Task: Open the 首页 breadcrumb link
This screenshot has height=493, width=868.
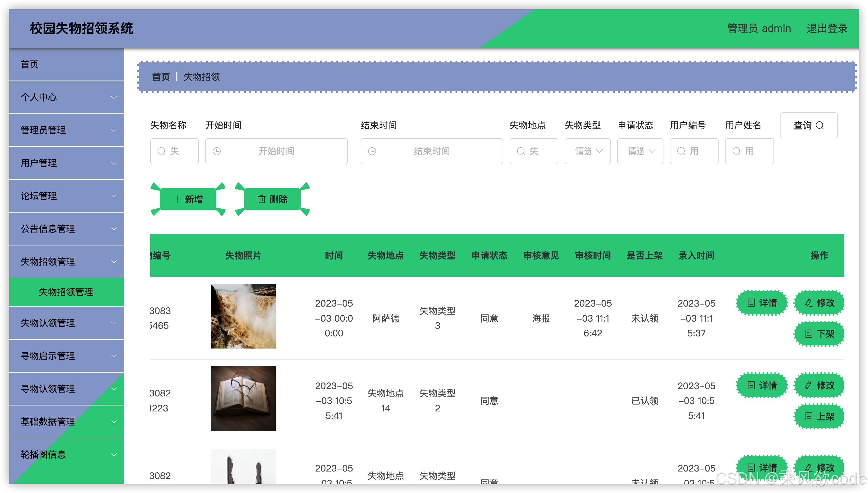Action: click(161, 77)
